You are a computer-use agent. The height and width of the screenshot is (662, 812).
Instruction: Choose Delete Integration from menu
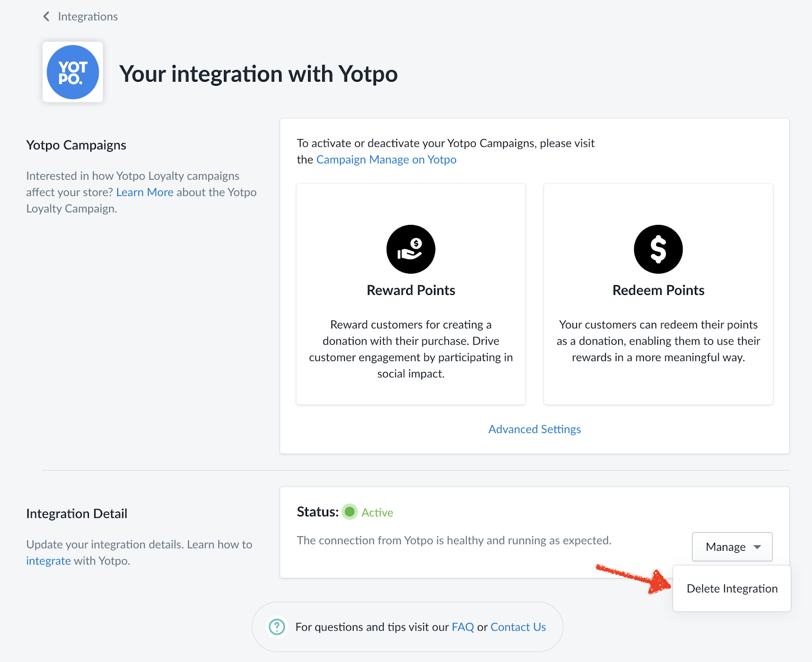732,589
